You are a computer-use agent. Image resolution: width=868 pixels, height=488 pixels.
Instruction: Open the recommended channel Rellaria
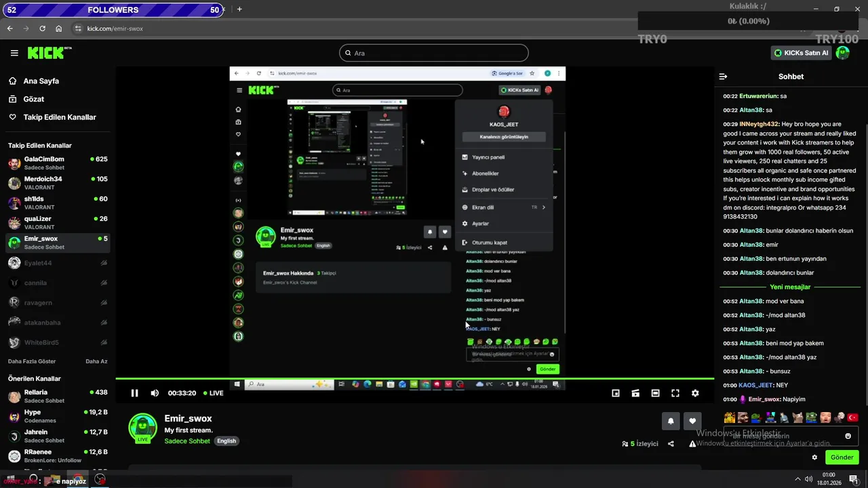(58, 396)
